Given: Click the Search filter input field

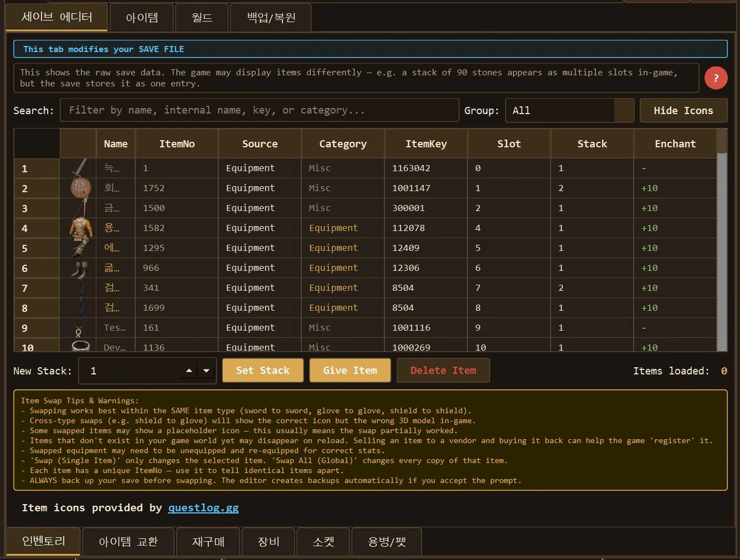Looking at the screenshot, I should [259, 110].
